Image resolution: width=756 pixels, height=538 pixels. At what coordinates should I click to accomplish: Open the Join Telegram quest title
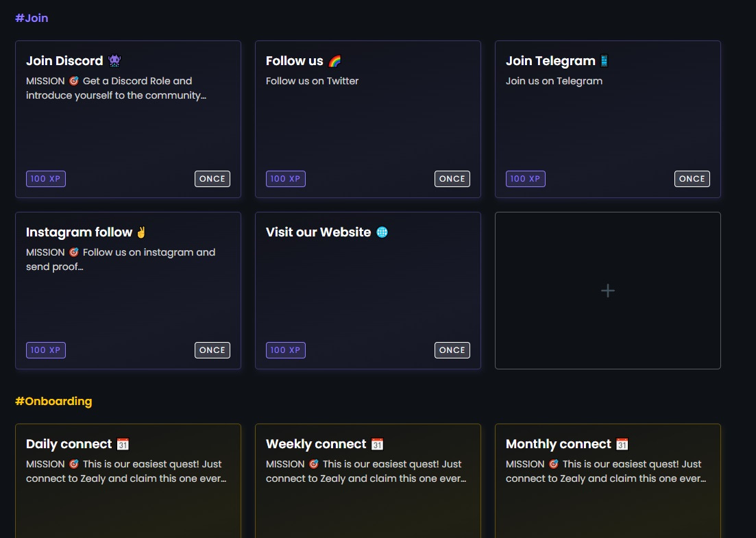pyautogui.click(x=550, y=61)
